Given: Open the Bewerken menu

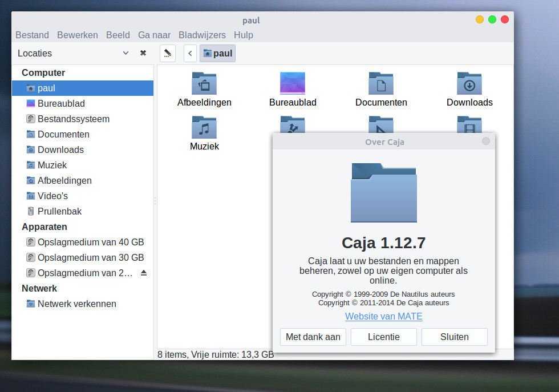Looking at the screenshot, I should 78,35.
